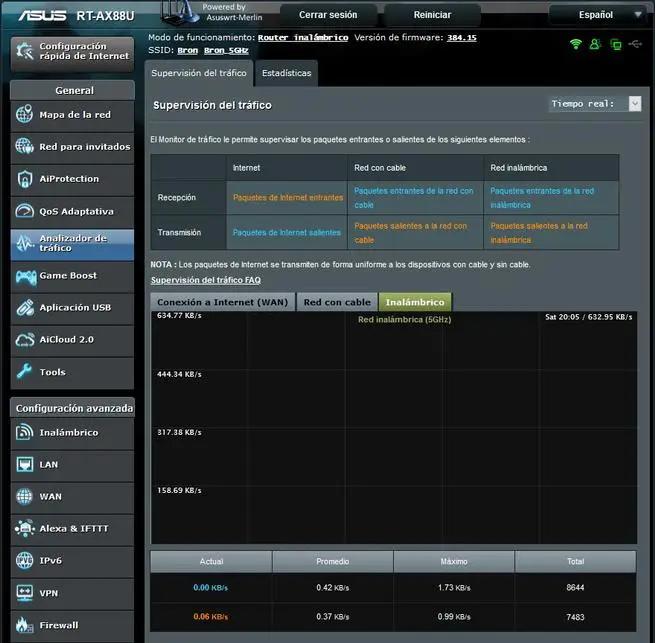Viewport: 655px width, 643px height.
Task: Click 'Paquetes de Internet salientes' cell
Action: (287, 232)
